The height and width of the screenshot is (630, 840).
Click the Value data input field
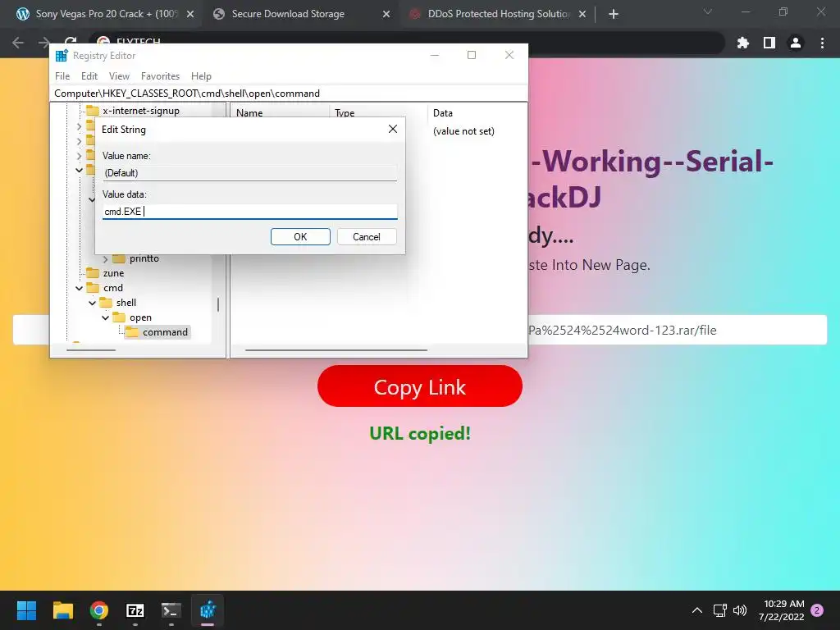(249, 211)
